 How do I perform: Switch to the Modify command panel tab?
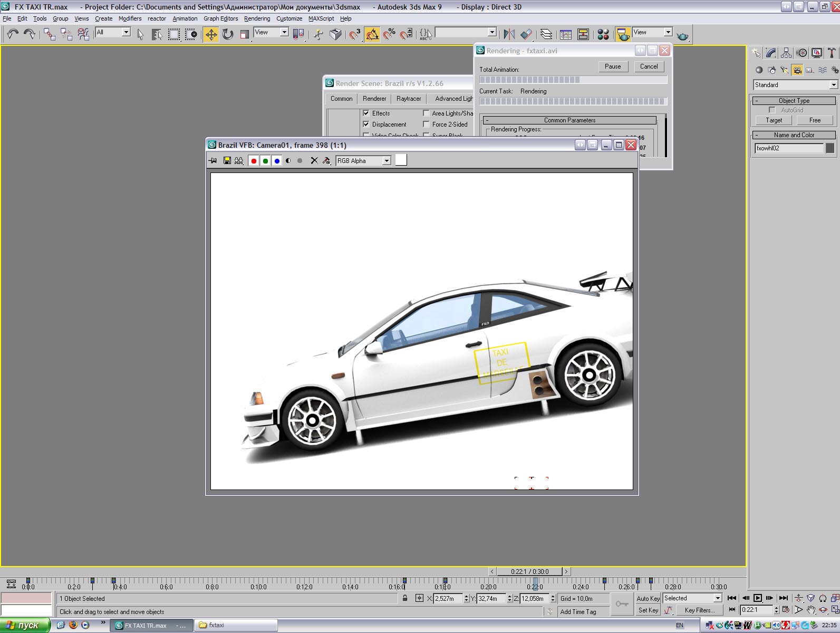pos(771,53)
